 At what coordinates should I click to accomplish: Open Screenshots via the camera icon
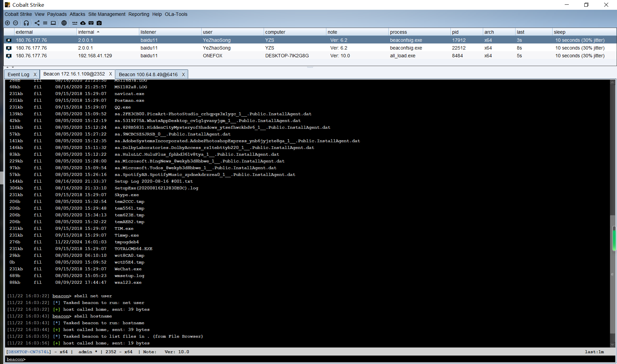coord(99,23)
